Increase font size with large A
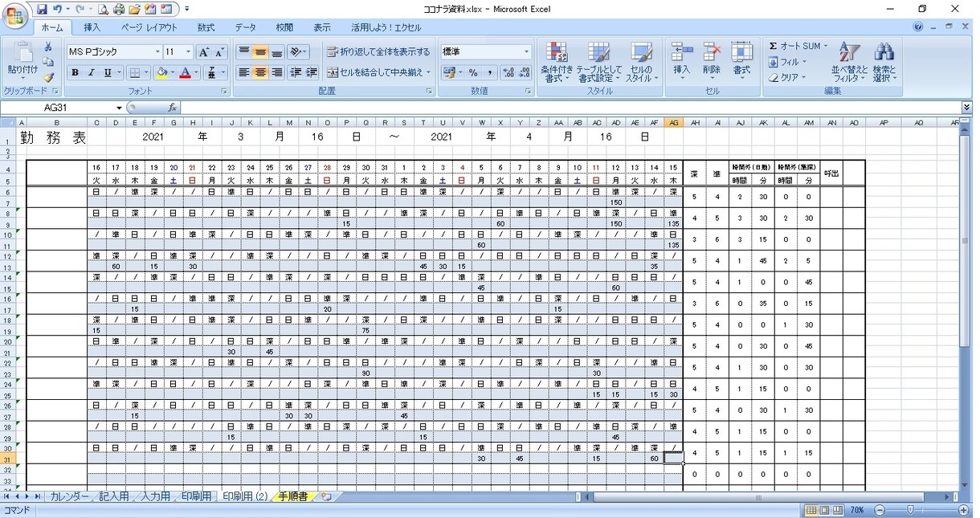This screenshot has height=518, width=980. (203, 52)
